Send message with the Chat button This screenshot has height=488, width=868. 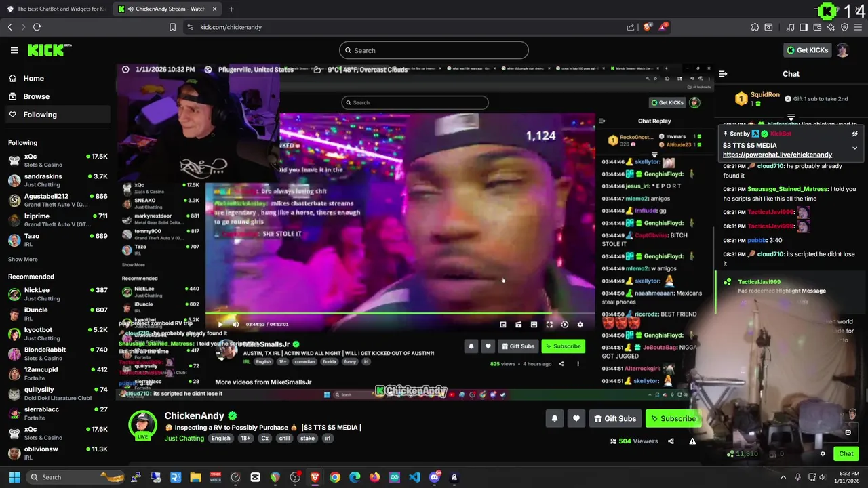[x=846, y=454]
